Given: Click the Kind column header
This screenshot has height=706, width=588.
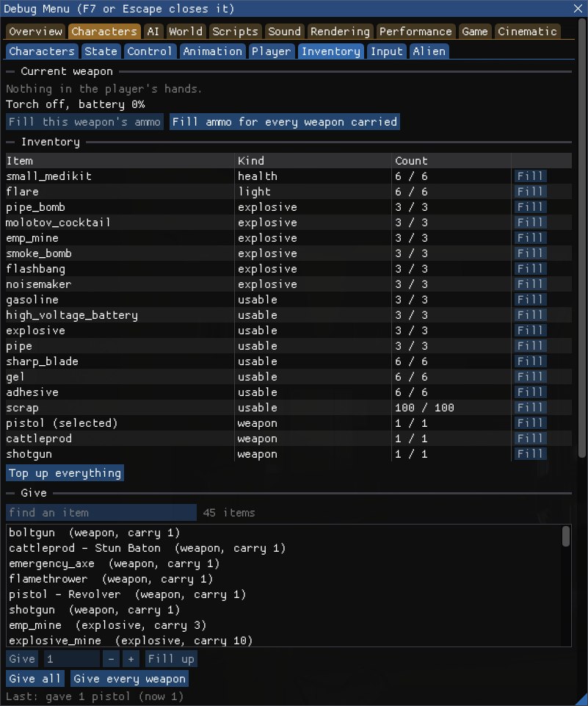Looking at the screenshot, I should coord(313,161).
